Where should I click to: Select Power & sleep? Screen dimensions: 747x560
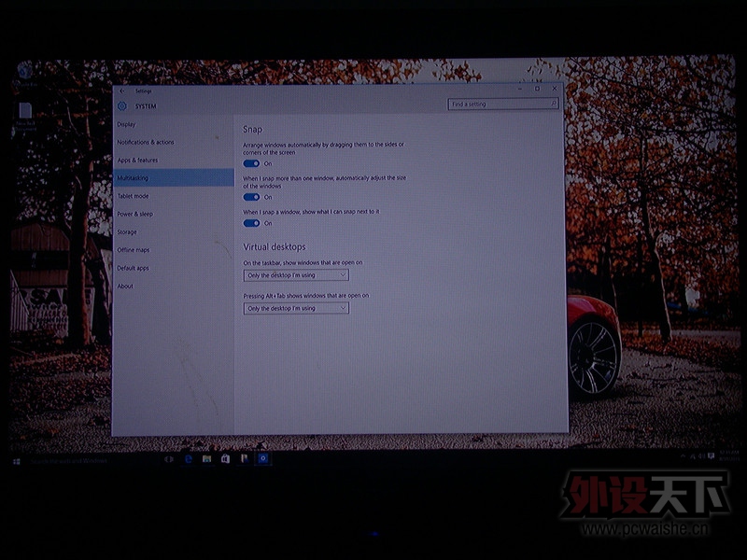pyautogui.click(x=174, y=214)
